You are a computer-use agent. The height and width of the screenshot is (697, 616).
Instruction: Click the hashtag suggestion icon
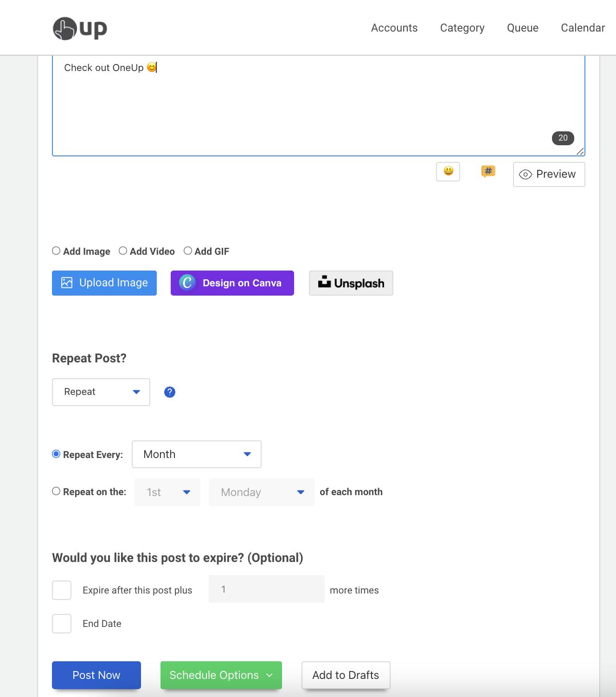488,171
